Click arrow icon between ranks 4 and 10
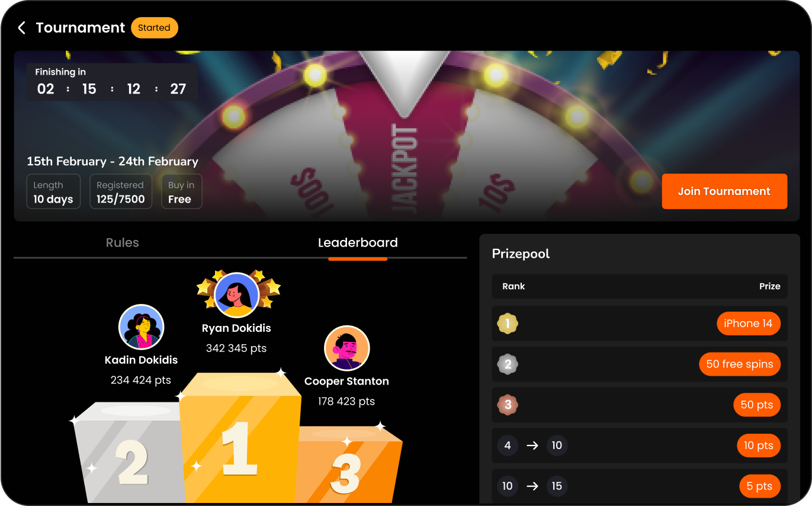Image resolution: width=812 pixels, height=506 pixels. [x=532, y=446]
